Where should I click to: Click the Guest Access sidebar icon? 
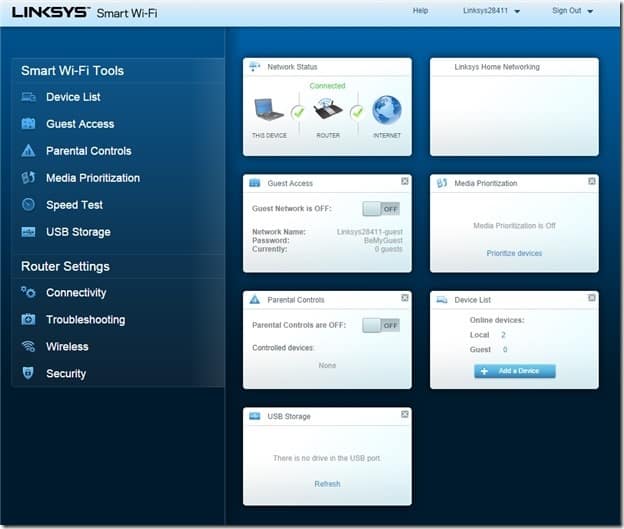pos(28,124)
